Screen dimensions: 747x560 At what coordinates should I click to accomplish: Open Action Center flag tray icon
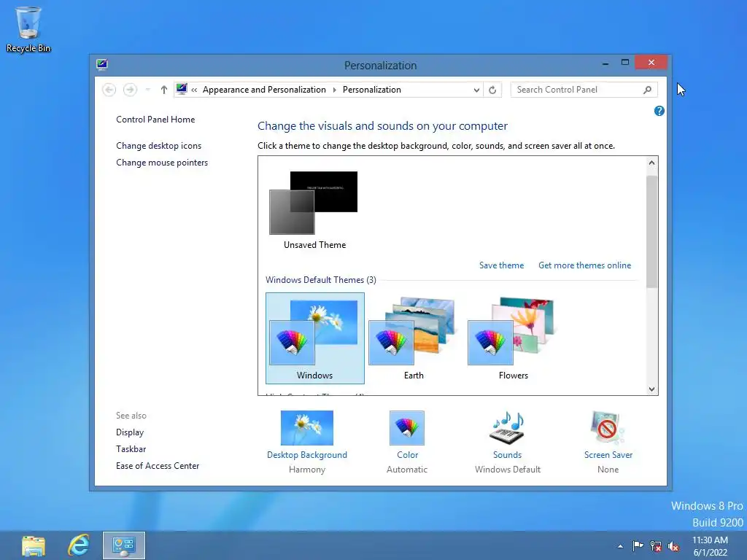click(638, 546)
